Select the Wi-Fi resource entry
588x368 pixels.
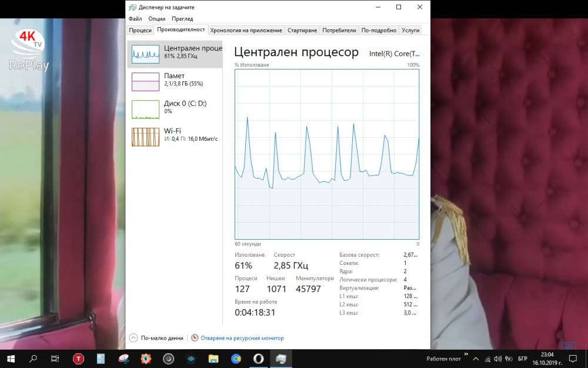click(175, 137)
